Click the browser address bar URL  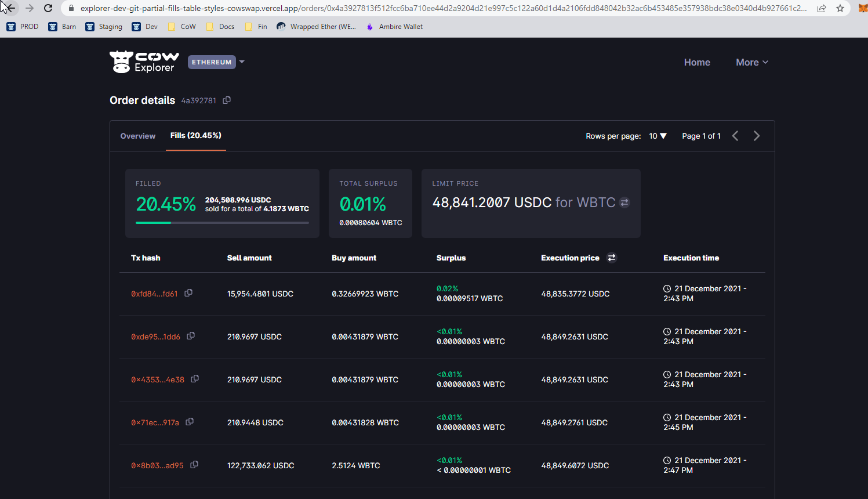(443, 8)
